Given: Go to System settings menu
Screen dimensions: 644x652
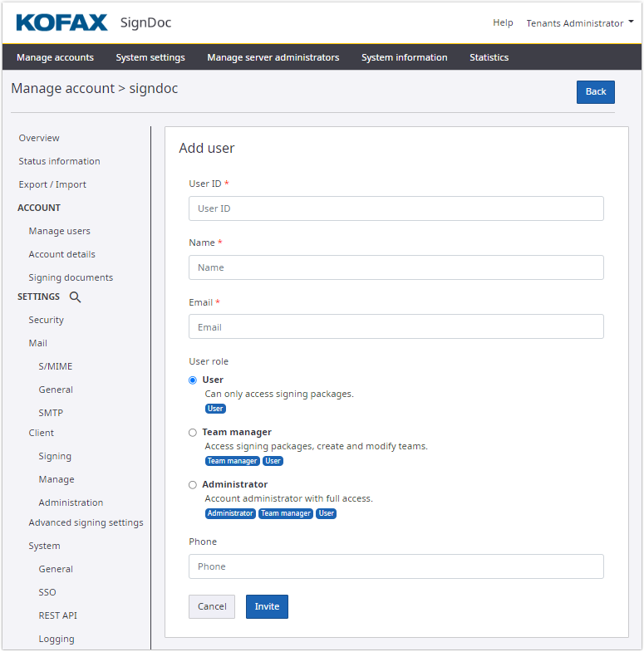Looking at the screenshot, I should coord(150,57).
